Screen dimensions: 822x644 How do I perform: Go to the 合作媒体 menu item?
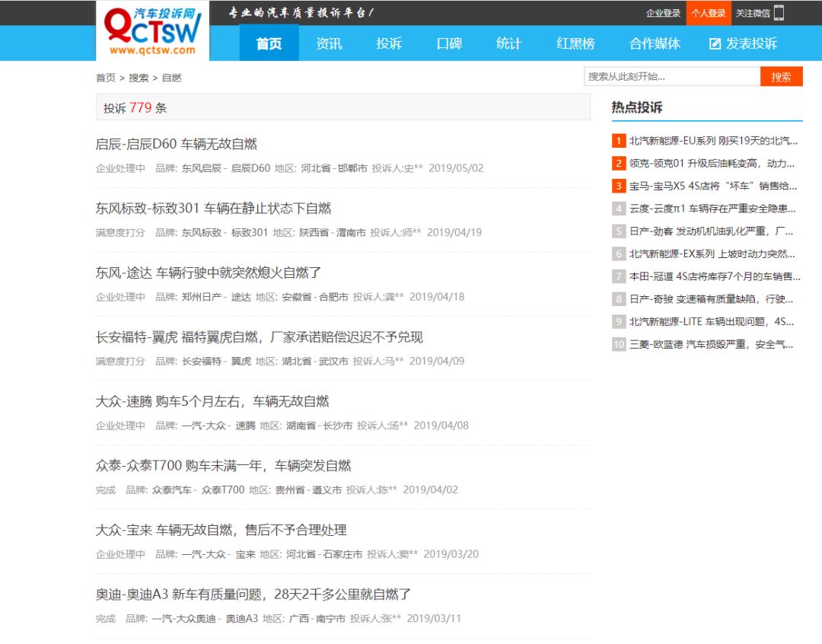(x=655, y=43)
